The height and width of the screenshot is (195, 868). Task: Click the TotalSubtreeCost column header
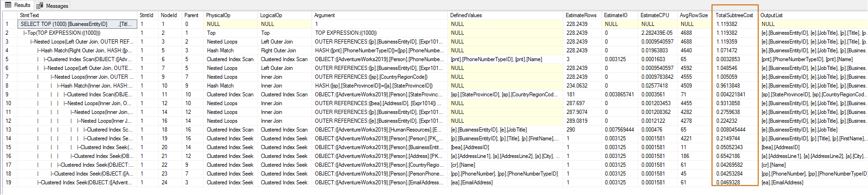coord(734,15)
